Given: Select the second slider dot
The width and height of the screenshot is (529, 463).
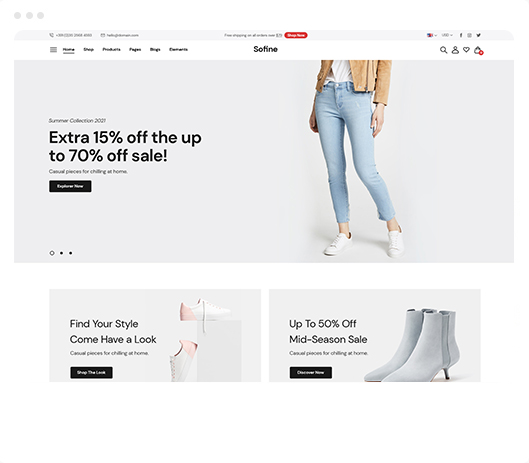Looking at the screenshot, I should [61, 253].
